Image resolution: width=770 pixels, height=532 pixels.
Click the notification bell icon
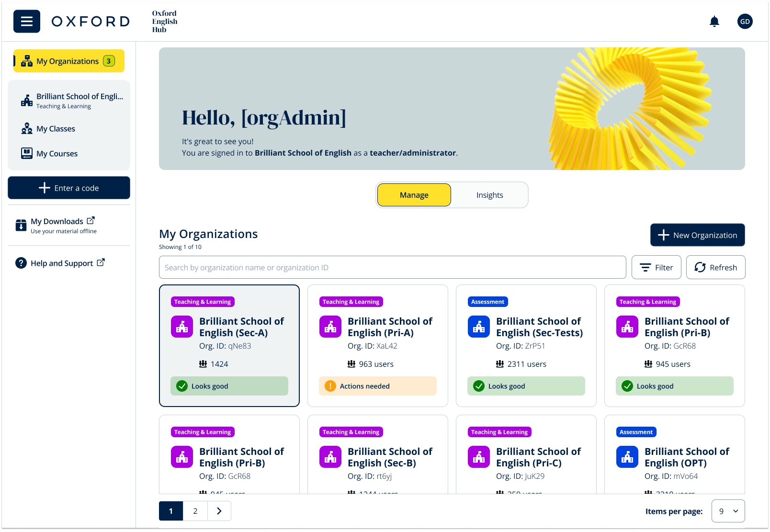click(714, 21)
